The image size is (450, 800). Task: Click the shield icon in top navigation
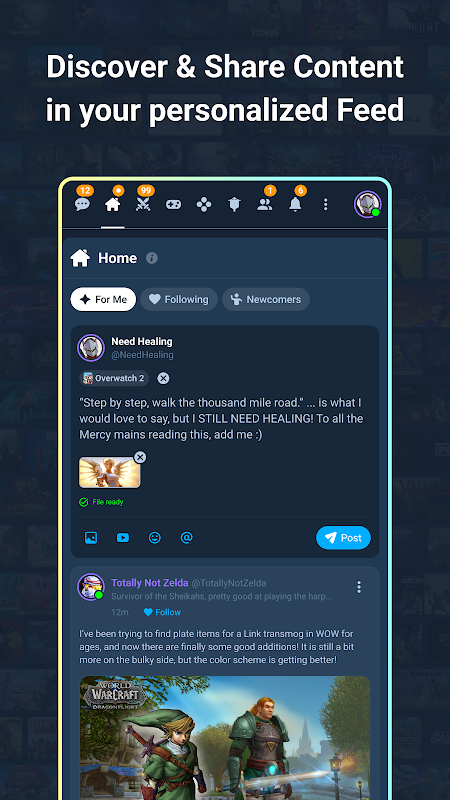[x=235, y=205]
